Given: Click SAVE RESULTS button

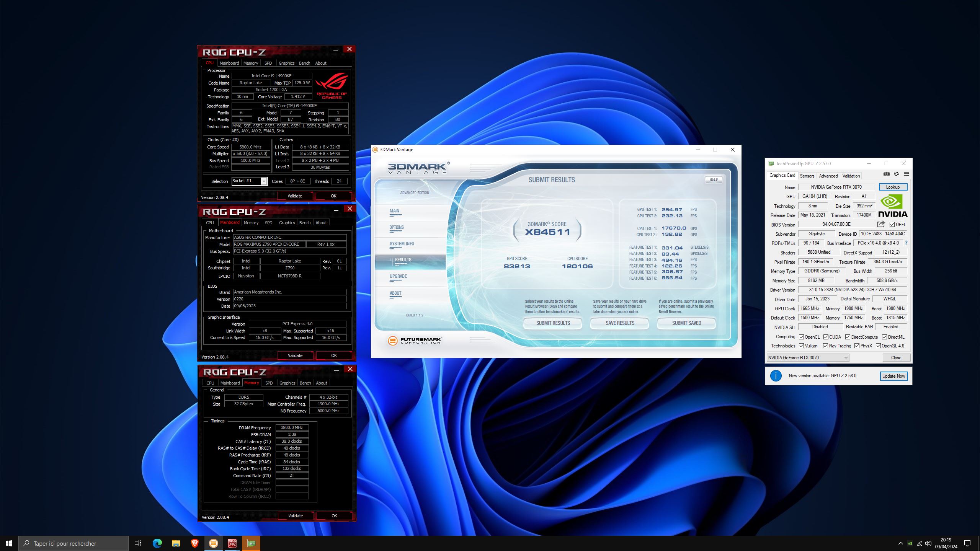Looking at the screenshot, I should [620, 323].
